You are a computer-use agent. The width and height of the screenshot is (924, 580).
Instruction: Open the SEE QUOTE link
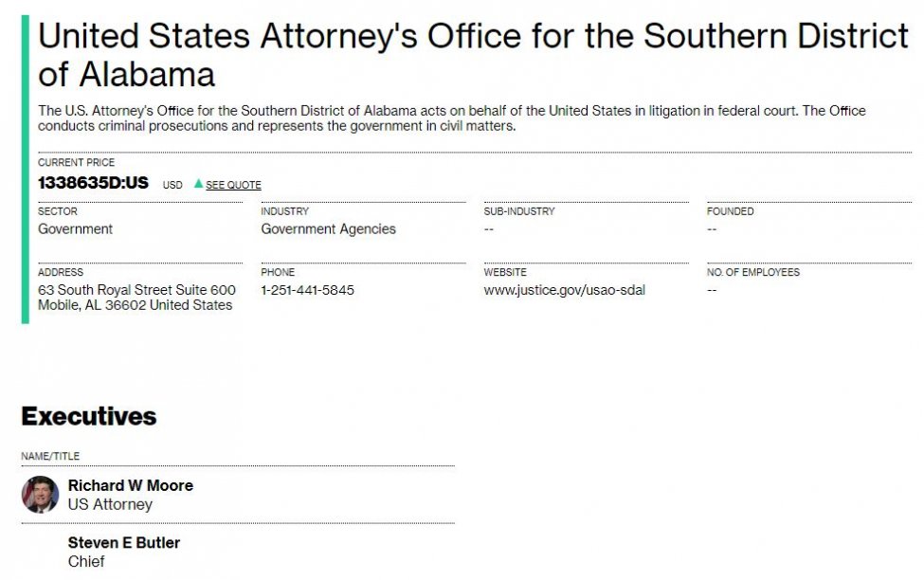[x=233, y=185]
